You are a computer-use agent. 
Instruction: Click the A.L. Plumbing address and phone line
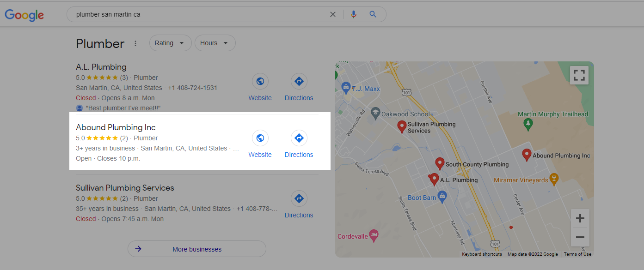click(x=147, y=88)
